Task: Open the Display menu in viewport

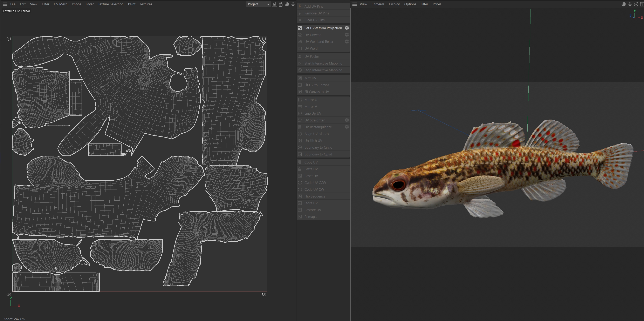Action: pos(394,4)
